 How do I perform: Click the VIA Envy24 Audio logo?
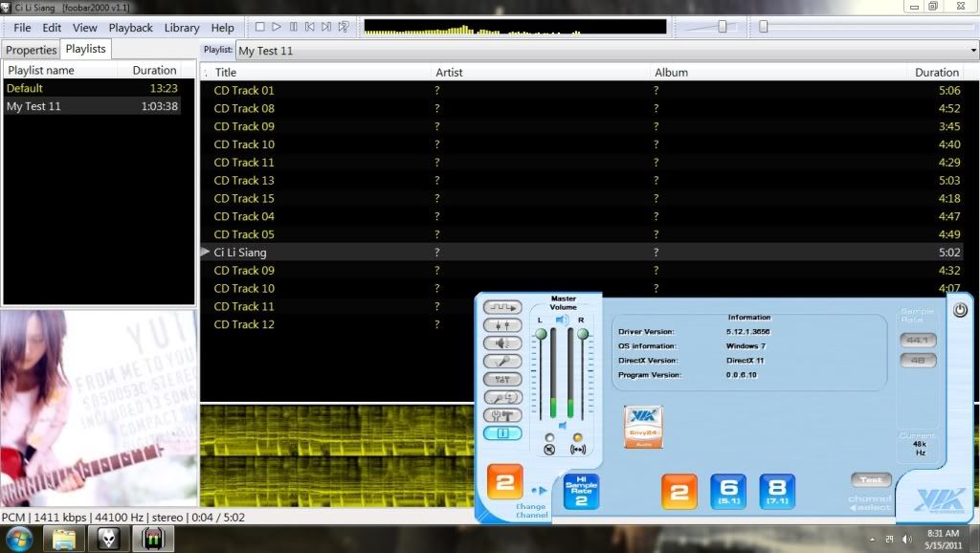point(643,427)
